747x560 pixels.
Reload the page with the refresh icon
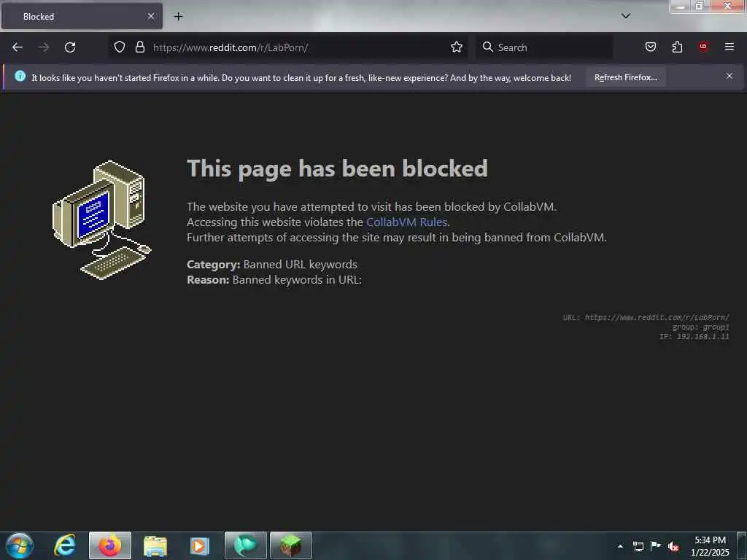(70, 47)
